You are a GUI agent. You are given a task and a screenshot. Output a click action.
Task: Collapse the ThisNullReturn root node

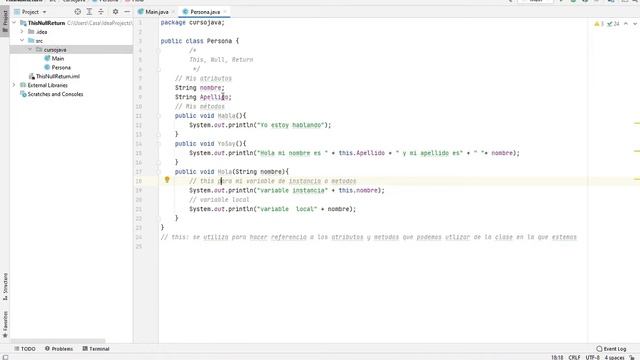(x=14, y=23)
